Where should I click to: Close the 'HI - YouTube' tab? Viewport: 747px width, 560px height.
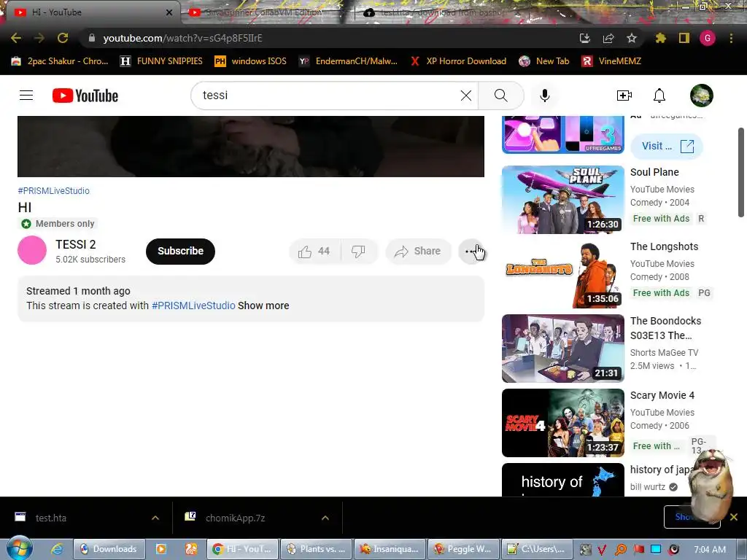pos(169,12)
